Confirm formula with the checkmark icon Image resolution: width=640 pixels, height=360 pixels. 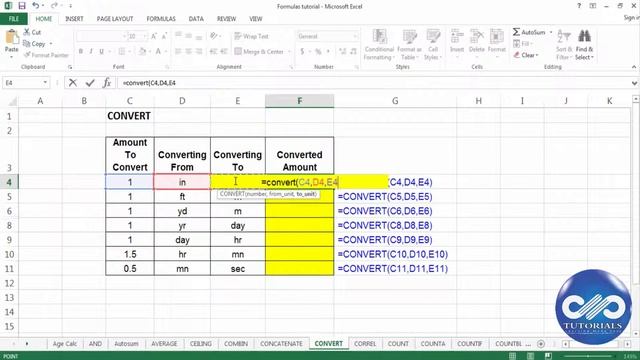pos(90,83)
